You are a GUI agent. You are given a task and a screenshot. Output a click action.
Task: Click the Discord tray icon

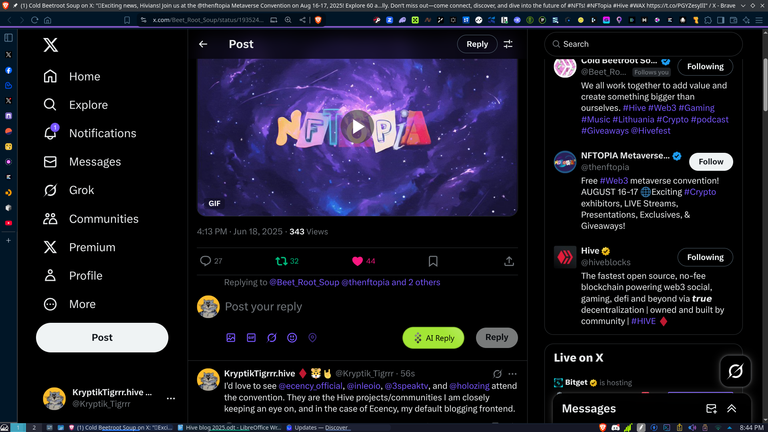pos(616,428)
